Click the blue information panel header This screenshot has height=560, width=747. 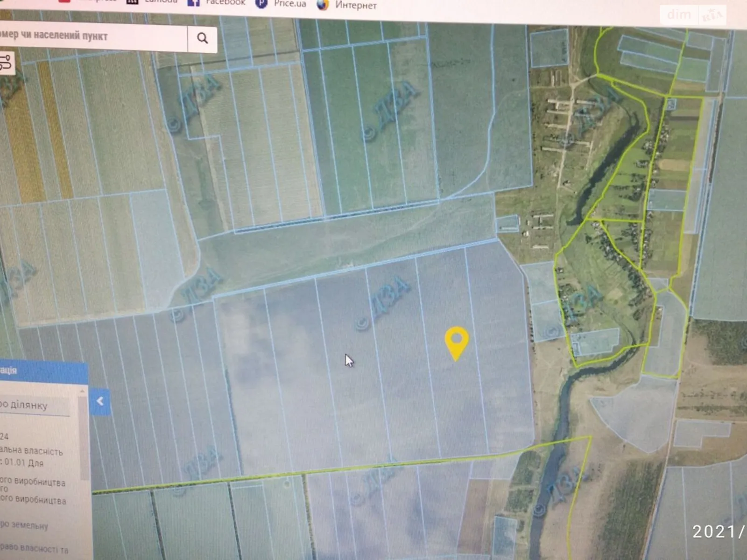(42, 371)
